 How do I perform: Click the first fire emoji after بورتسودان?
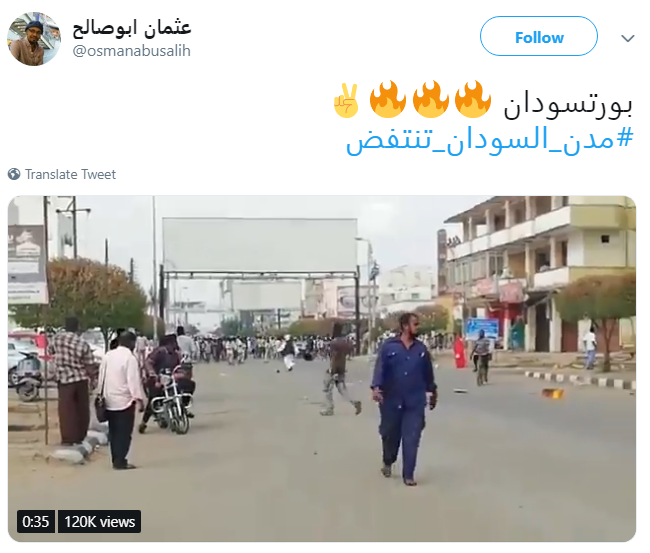[473, 99]
